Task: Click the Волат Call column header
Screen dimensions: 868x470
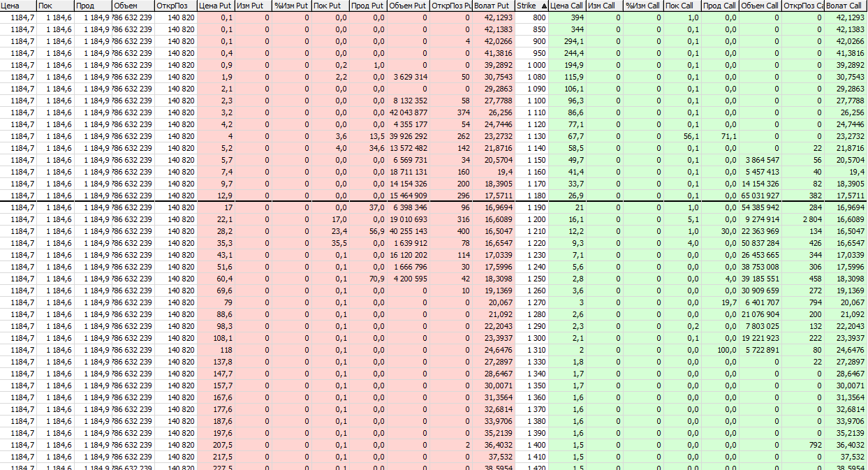Action: [x=846, y=6]
